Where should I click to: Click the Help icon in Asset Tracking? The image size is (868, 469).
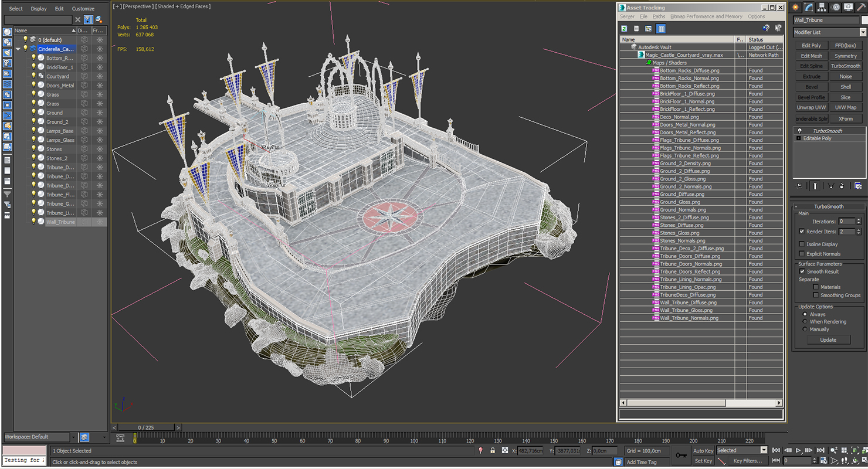point(766,28)
